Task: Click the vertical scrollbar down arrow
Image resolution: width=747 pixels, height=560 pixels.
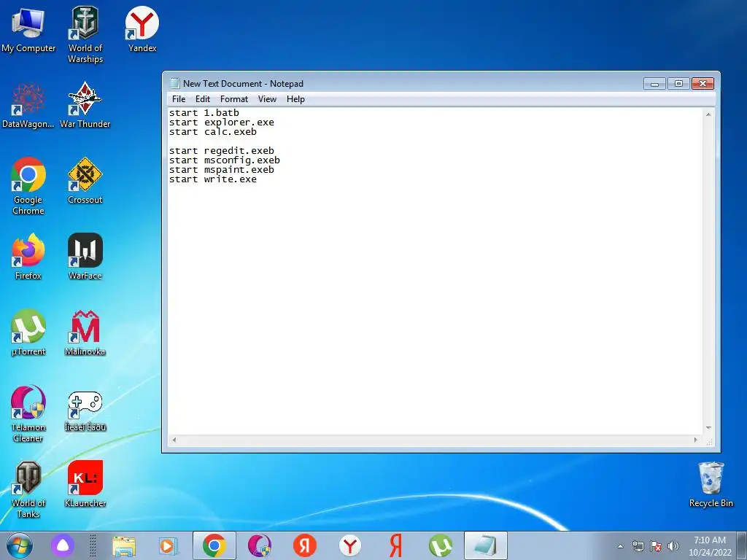Action: click(708, 427)
